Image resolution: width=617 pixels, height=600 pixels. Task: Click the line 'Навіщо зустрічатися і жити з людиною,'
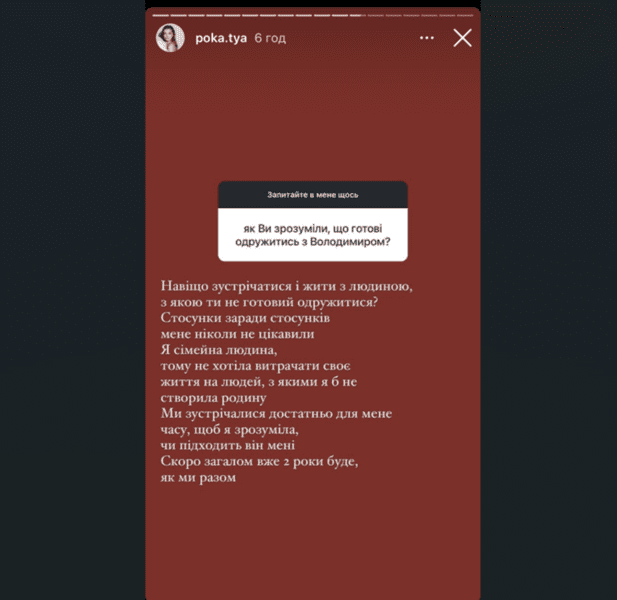pyautogui.click(x=286, y=286)
